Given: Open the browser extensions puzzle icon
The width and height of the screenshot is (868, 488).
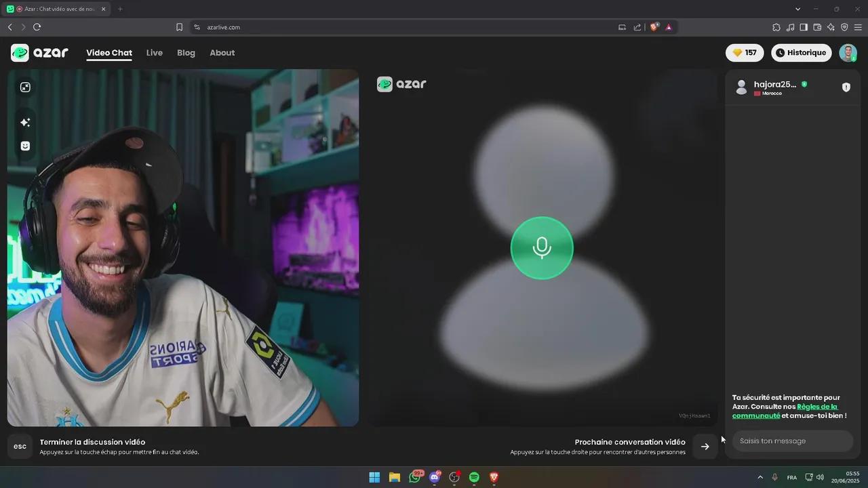Looking at the screenshot, I should click(x=776, y=27).
